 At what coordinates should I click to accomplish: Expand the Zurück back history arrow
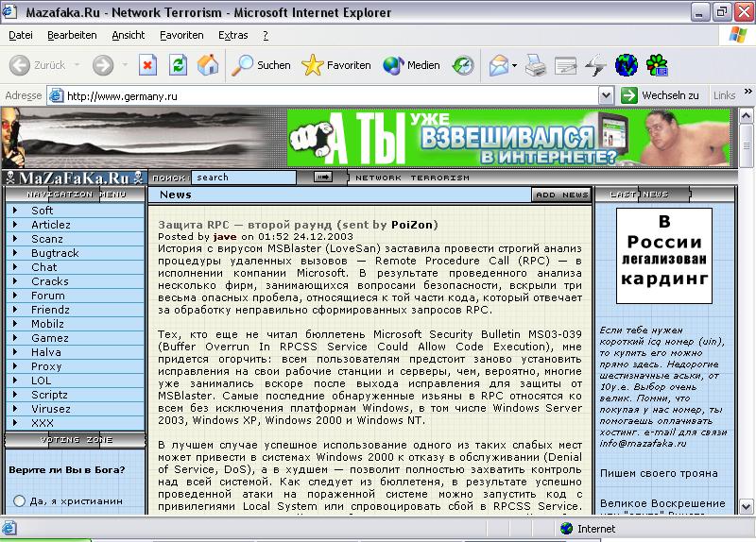point(77,65)
